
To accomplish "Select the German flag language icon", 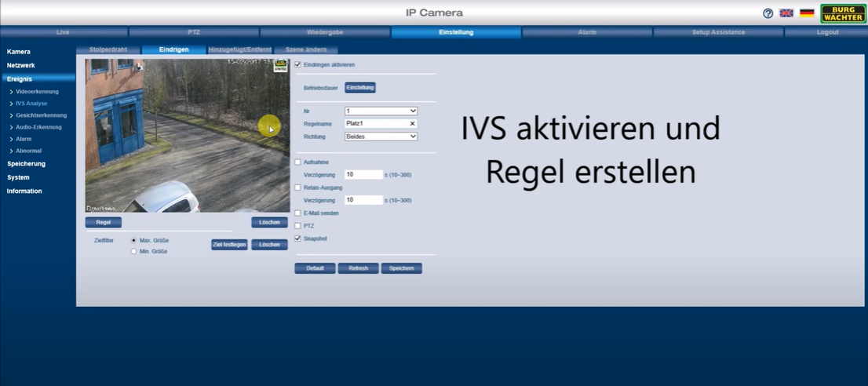I will (x=807, y=13).
